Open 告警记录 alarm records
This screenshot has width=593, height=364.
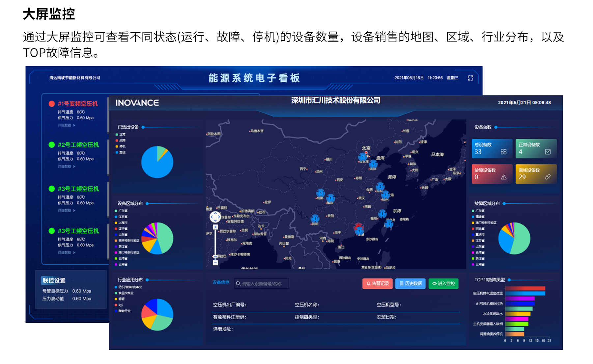[x=378, y=284]
